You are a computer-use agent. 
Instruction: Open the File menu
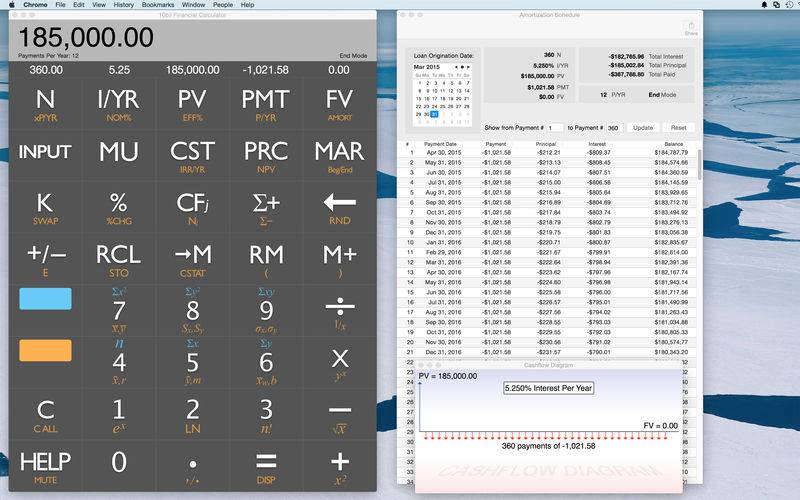click(60, 5)
